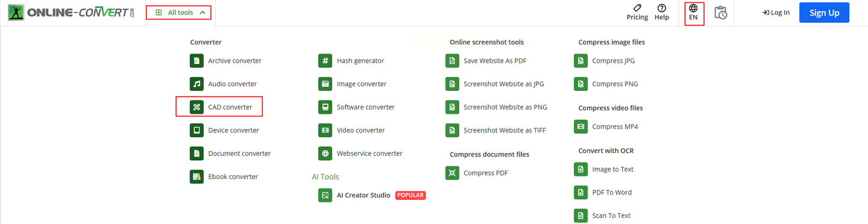This screenshot has height=224, width=868.
Task: Click the Ebook converter books icon
Action: tap(197, 176)
